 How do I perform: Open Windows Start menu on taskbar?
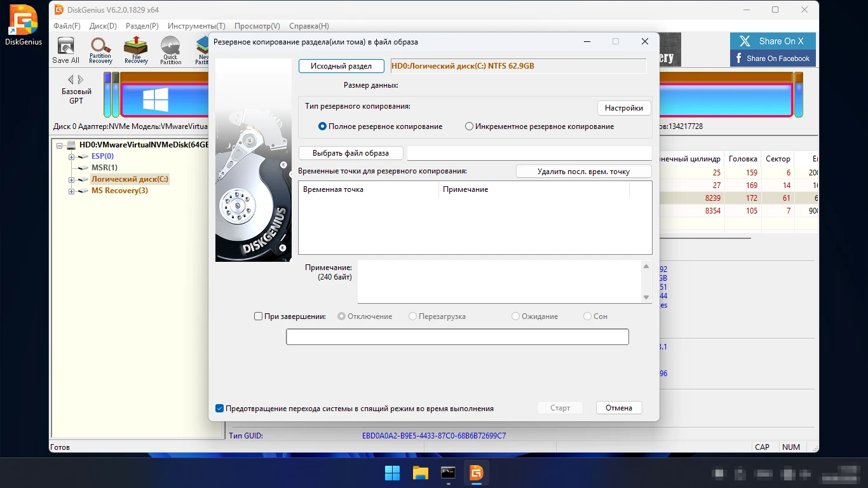point(393,473)
